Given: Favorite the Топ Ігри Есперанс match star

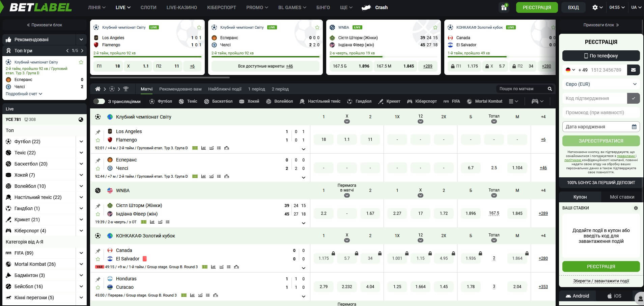Looking at the screenshot, I should pyautogui.click(x=81, y=62).
